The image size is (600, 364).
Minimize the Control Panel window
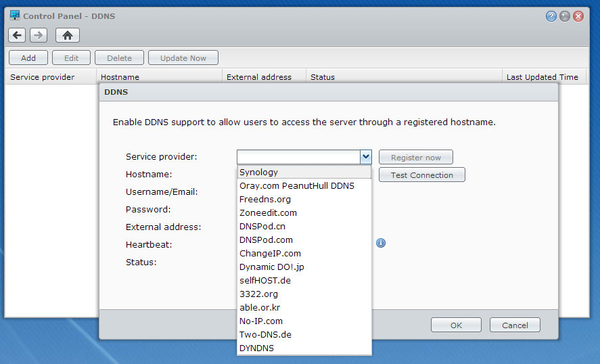(564, 16)
